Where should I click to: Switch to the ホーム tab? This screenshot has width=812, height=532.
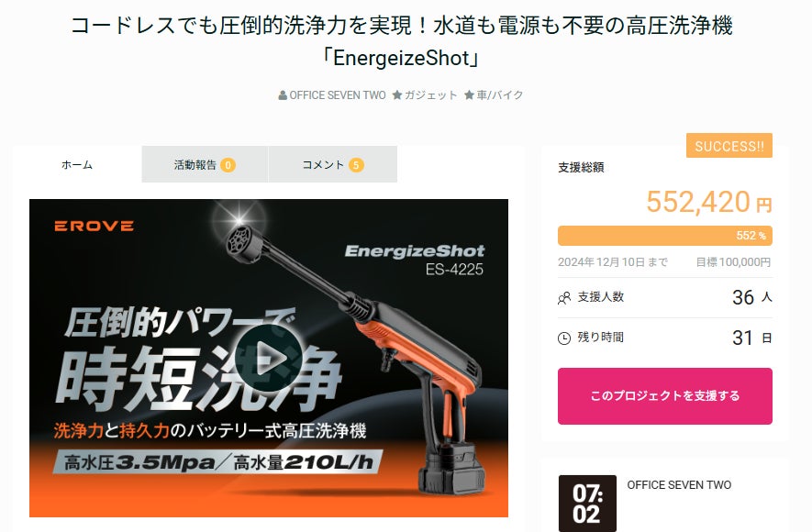click(x=77, y=164)
